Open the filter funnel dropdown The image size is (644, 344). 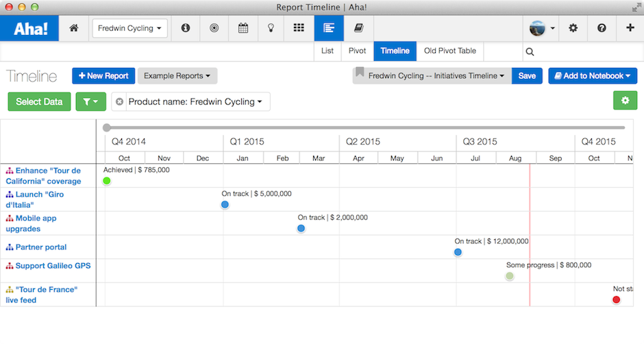click(90, 101)
